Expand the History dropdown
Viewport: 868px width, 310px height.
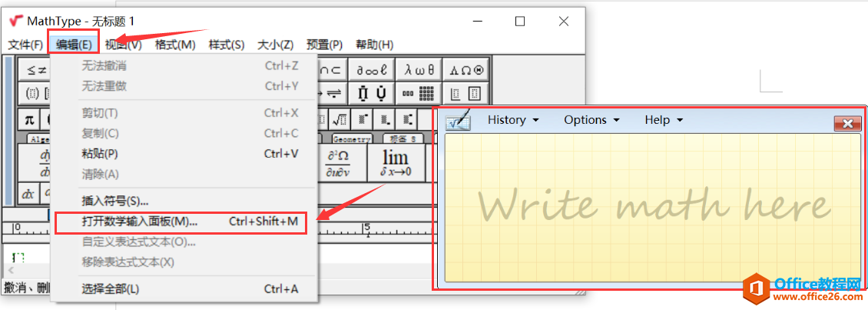pos(512,120)
